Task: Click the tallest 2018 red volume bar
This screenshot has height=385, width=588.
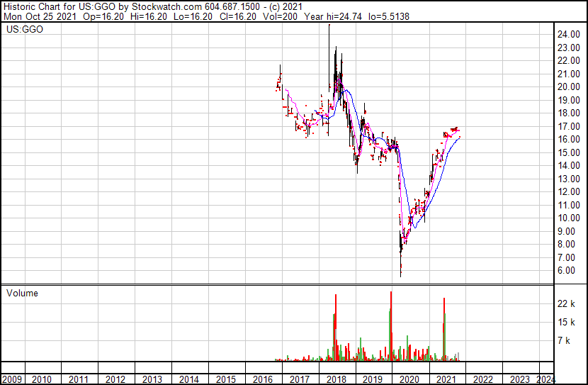Action: (x=336, y=328)
